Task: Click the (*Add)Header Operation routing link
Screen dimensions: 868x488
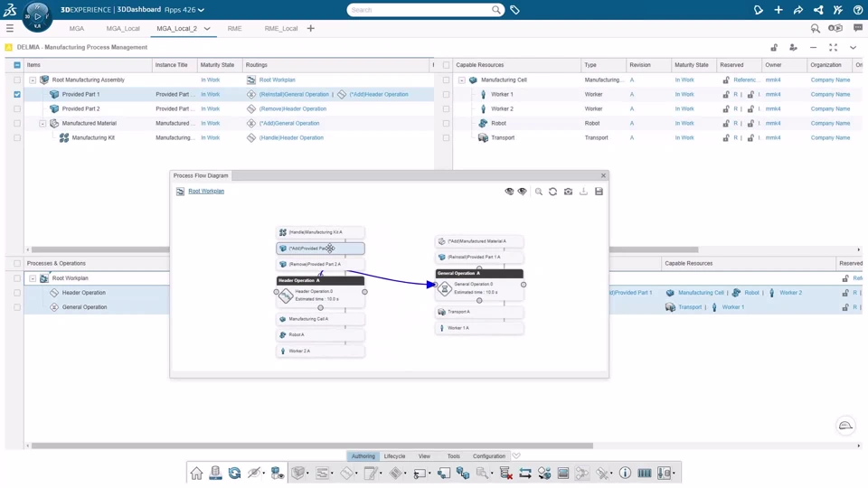Action: [379, 95]
